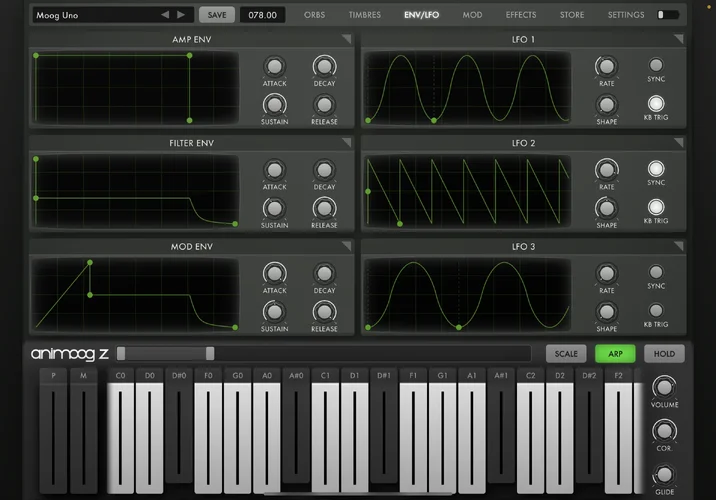Expand the LFO 3 panel corner triangle
The image size is (716, 500).
tap(678, 246)
